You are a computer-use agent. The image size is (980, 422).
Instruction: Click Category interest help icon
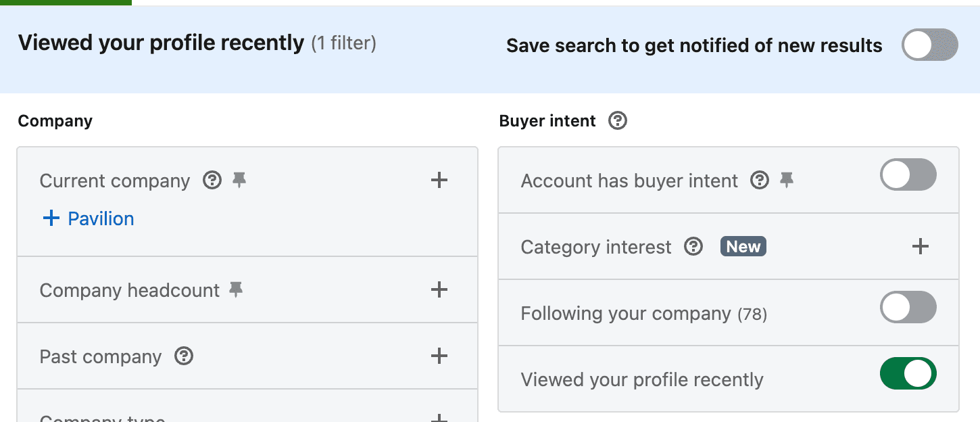point(693,247)
